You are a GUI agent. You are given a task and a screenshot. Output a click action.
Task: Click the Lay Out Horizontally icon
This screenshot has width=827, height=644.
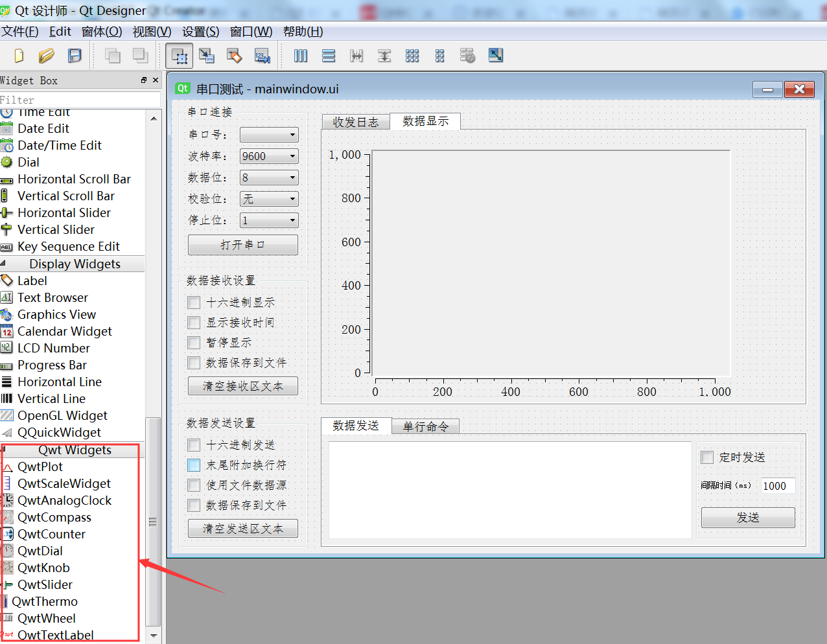point(301,56)
